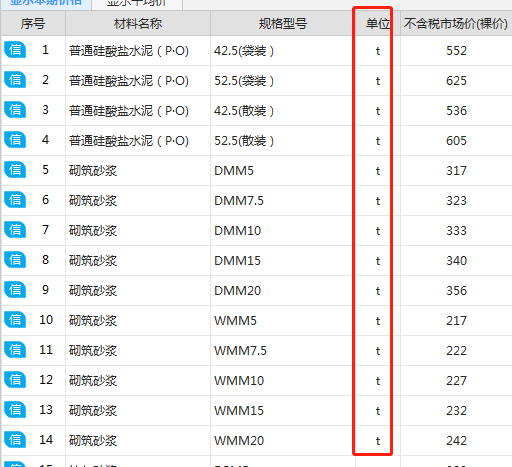Click the price 536 cell

[456, 111]
